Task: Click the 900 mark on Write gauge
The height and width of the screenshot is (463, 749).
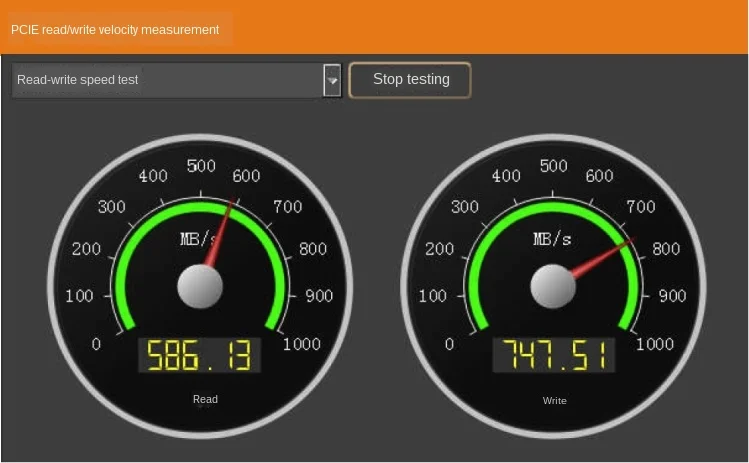Action: tap(673, 295)
